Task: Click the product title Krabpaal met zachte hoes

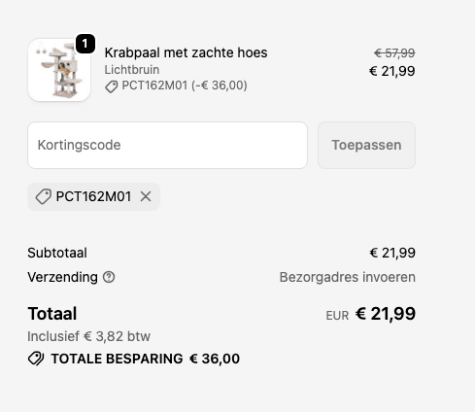Action: click(186, 53)
